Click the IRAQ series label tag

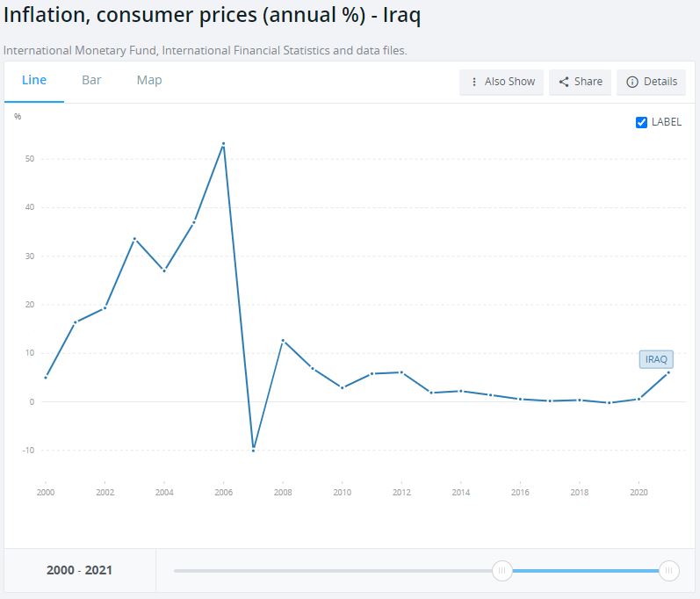tap(656, 359)
